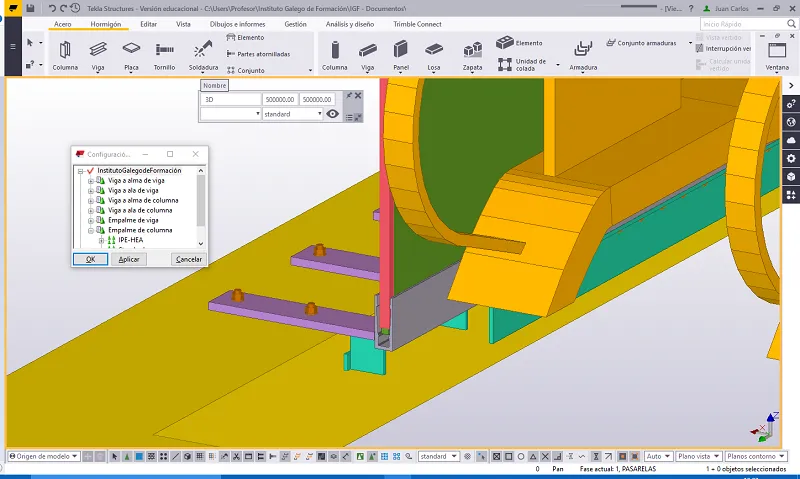The width and height of the screenshot is (800, 479).
Task: Switch to the Hormigón tab
Action: 106,24
